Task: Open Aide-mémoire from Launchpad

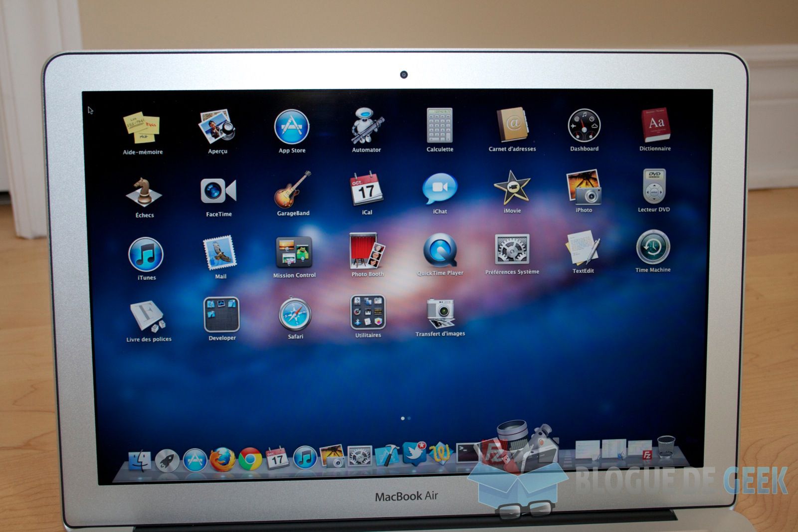Action: click(142, 129)
